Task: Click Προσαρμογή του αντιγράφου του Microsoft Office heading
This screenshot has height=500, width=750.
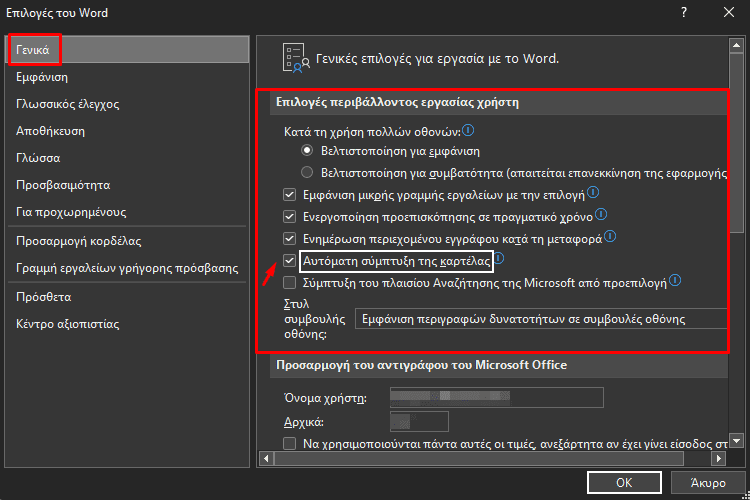Action: (421, 365)
